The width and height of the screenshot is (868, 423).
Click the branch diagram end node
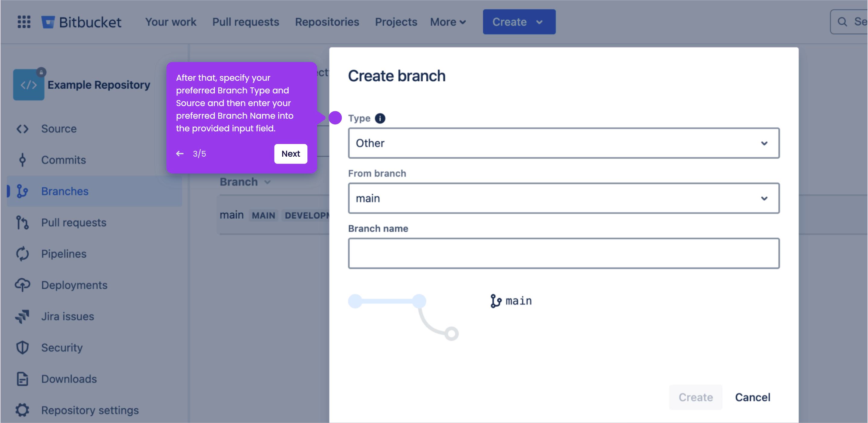pos(451,334)
